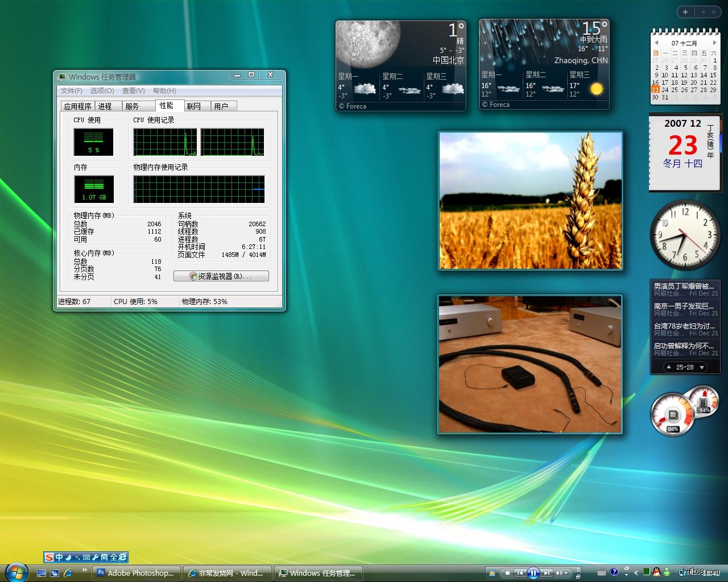This screenshot has width=728, height=582.
Task: Click the QQ penguin tray icon
Action: click(x=656, y=572)
